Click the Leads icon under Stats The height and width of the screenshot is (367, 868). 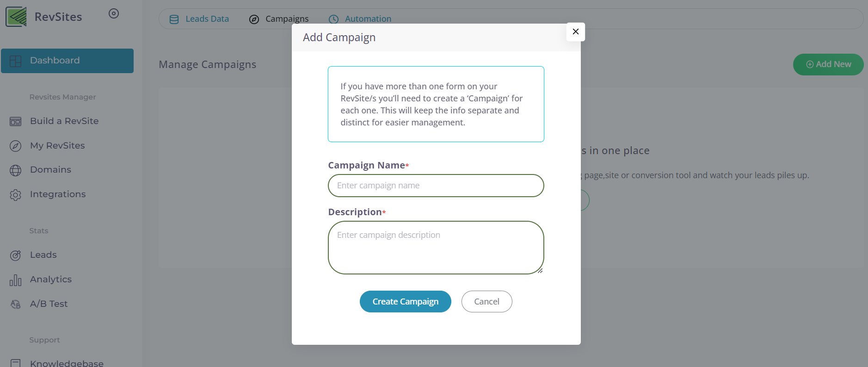(16, 255)
